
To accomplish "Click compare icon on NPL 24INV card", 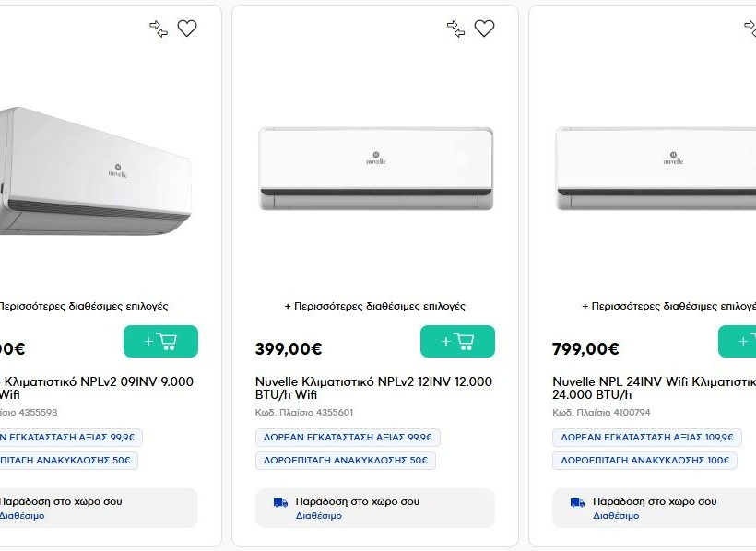I will point(750,29).
